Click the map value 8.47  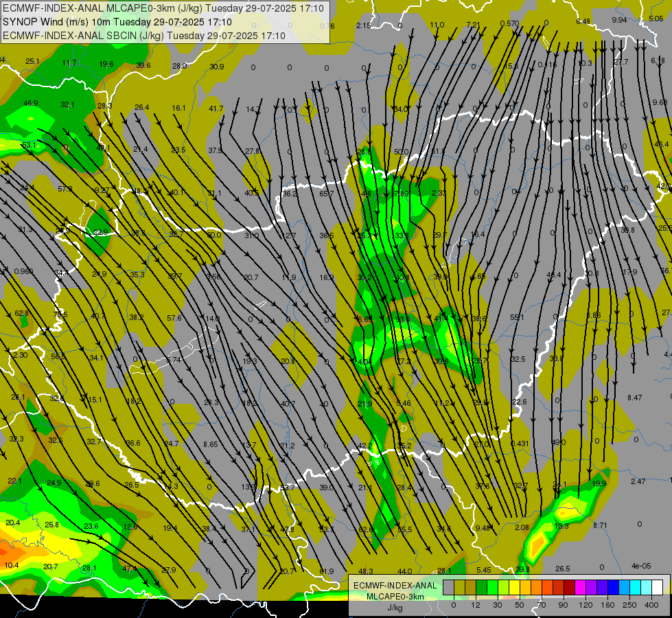[x=635, y=398]
